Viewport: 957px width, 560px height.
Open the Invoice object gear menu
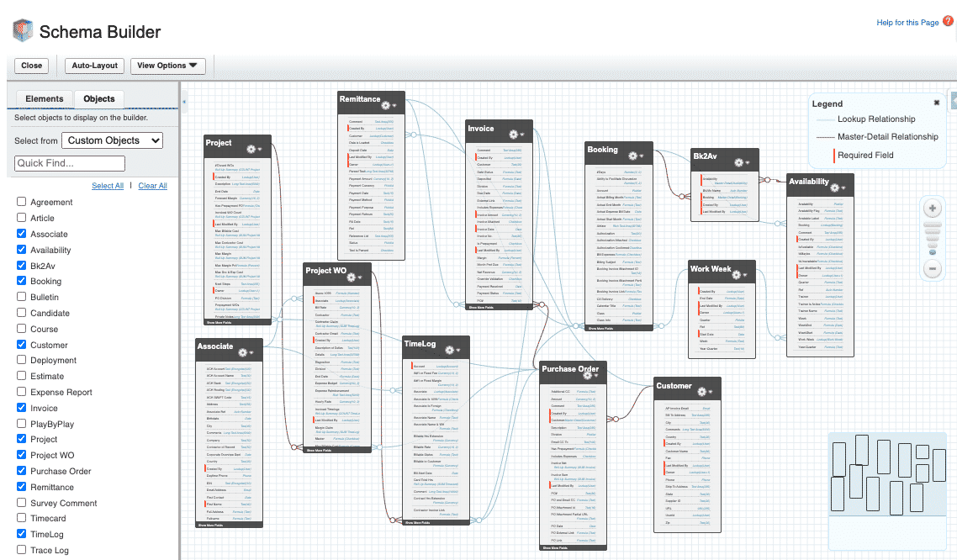click(x=516, y=135)
